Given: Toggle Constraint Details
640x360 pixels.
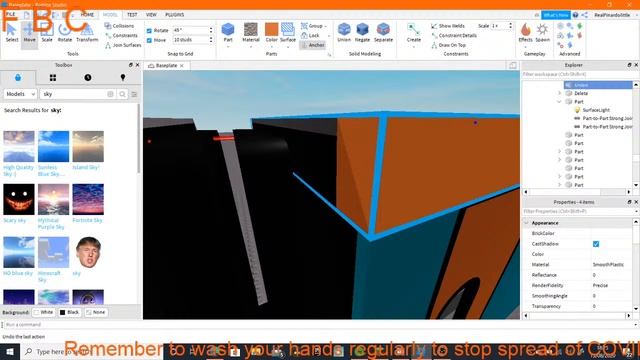Looking at the screenshot, I should [453, 36].
